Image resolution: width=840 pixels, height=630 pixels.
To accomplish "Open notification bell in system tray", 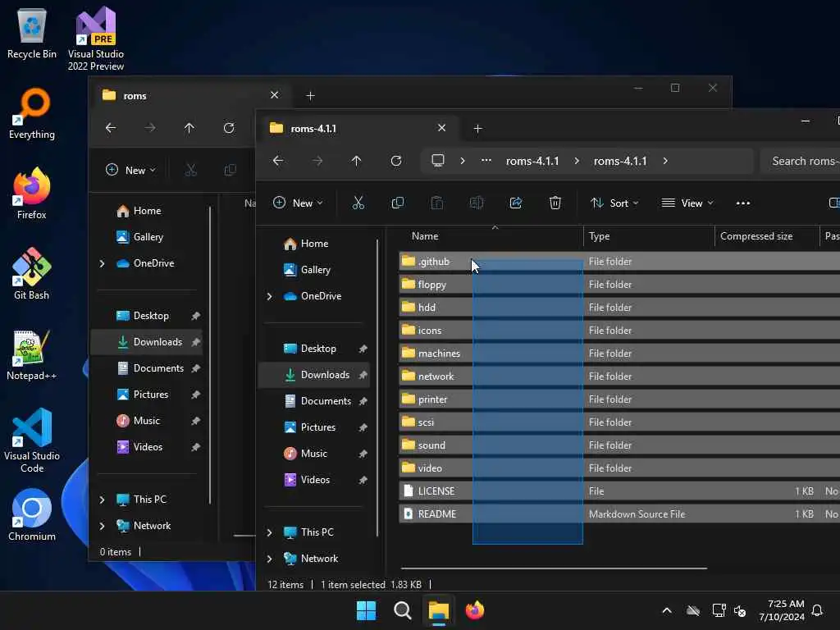I will pyautogui.click(x=817, y=610).
